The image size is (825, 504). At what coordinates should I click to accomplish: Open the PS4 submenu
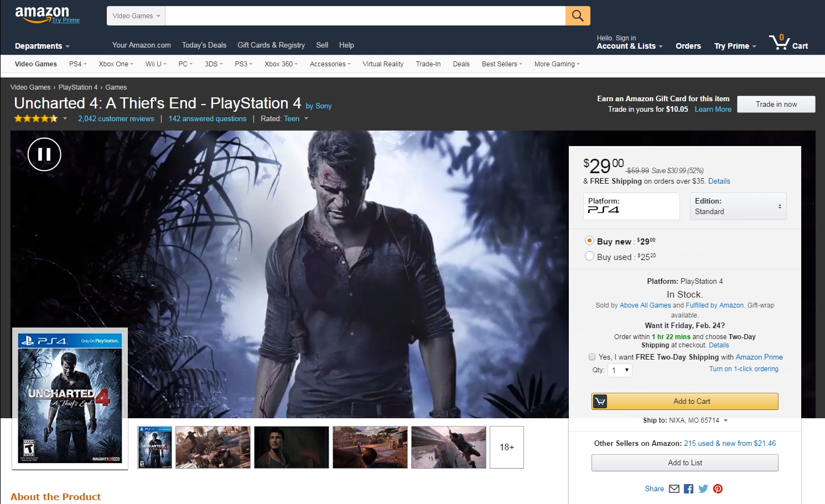point(77,64)
